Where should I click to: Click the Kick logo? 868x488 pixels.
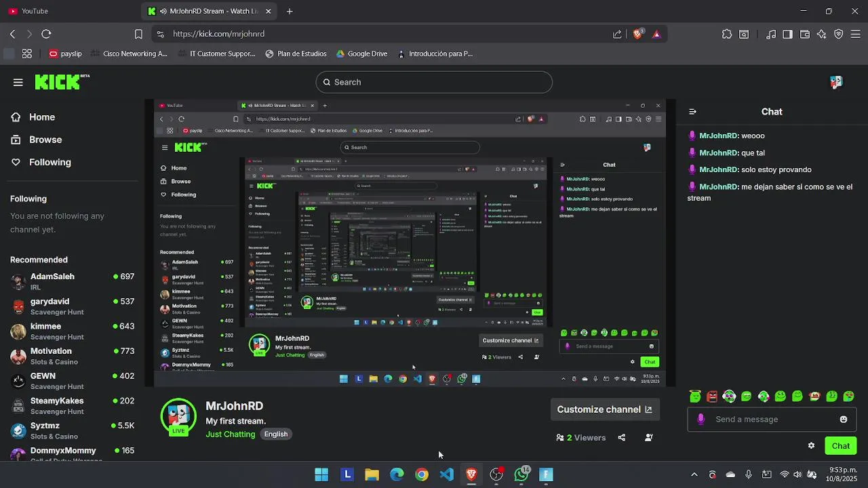pos(62,82)
